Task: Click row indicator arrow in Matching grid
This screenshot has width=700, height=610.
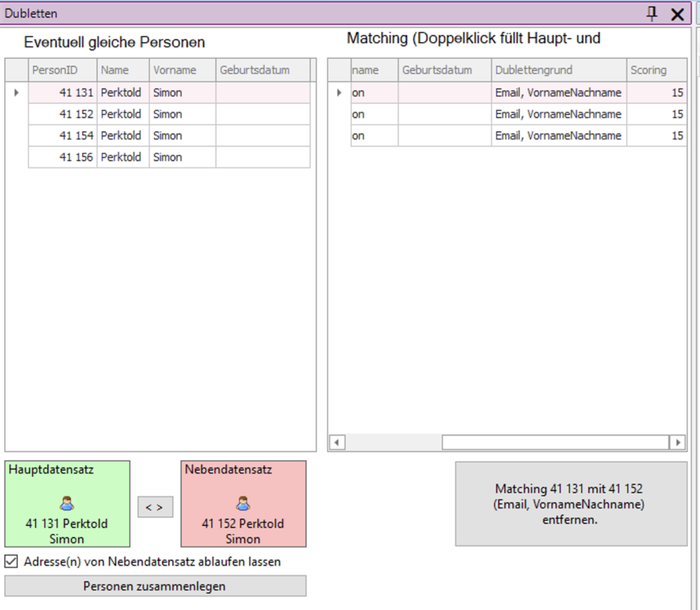Action: pyautogui.click(x=339, y=92)
